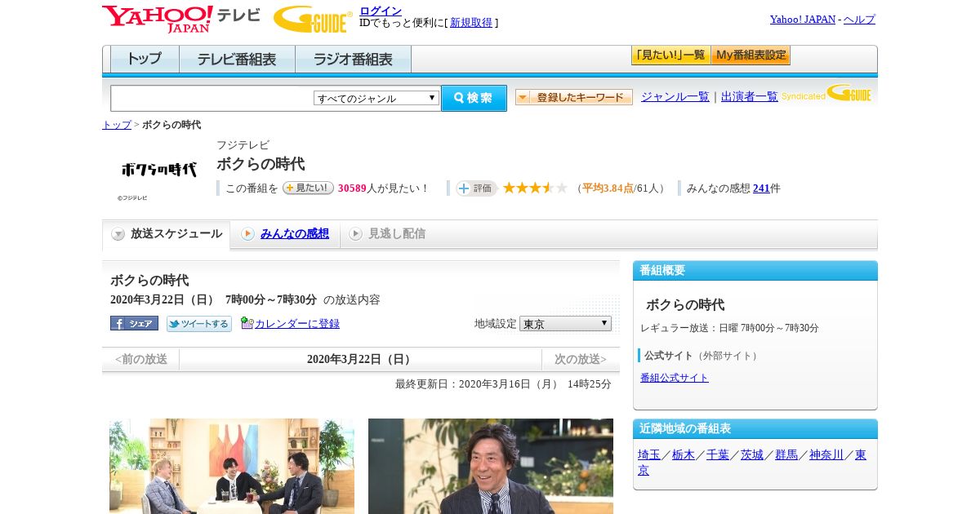Open the ラジオ番組表 tab
Screen dimensions: 980x514
point(353,60)
